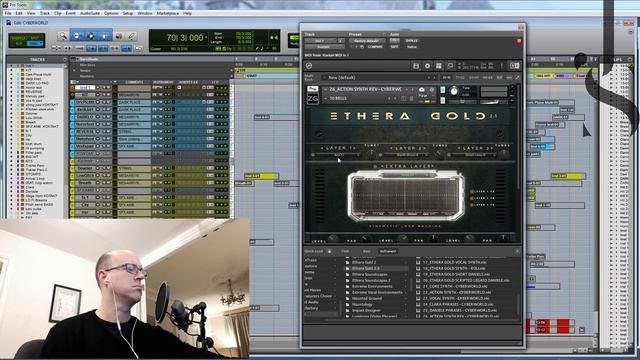Toggle visibility of Kitchen slow shrk track

[11, 109]
